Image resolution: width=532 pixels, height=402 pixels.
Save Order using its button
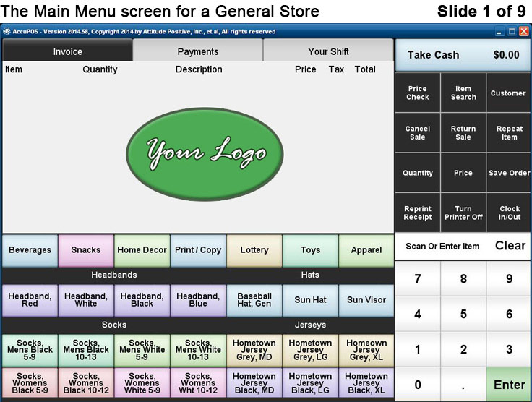pyautogui.click(x=508, y=173)
